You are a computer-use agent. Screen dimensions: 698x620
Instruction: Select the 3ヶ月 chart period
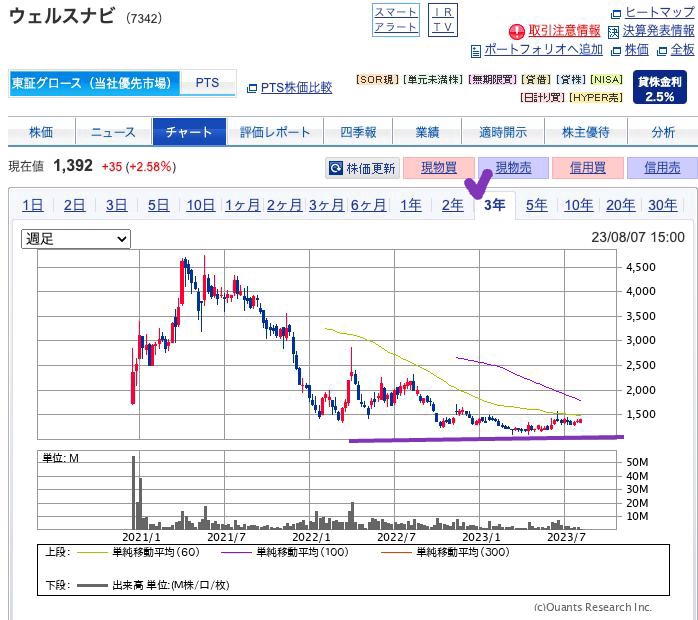[326, 205]
